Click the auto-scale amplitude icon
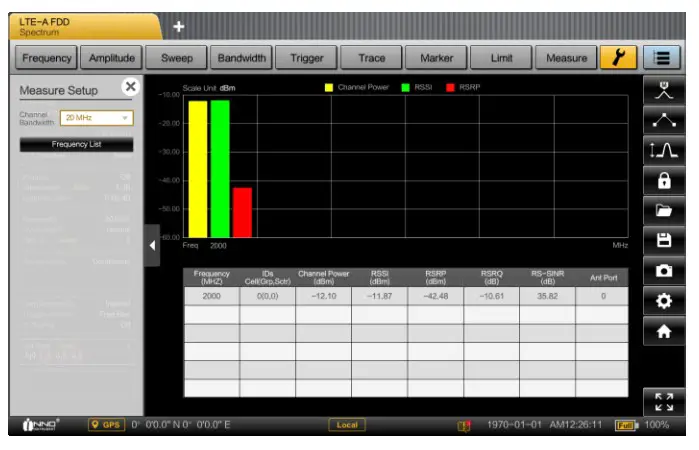The width and height of the screenshot is (699, 450). 664,150
